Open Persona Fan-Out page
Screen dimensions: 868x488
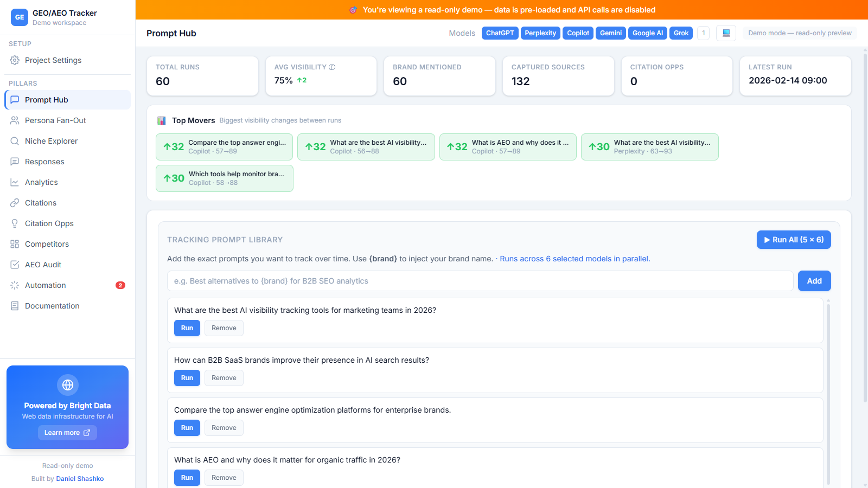point(68,120)
